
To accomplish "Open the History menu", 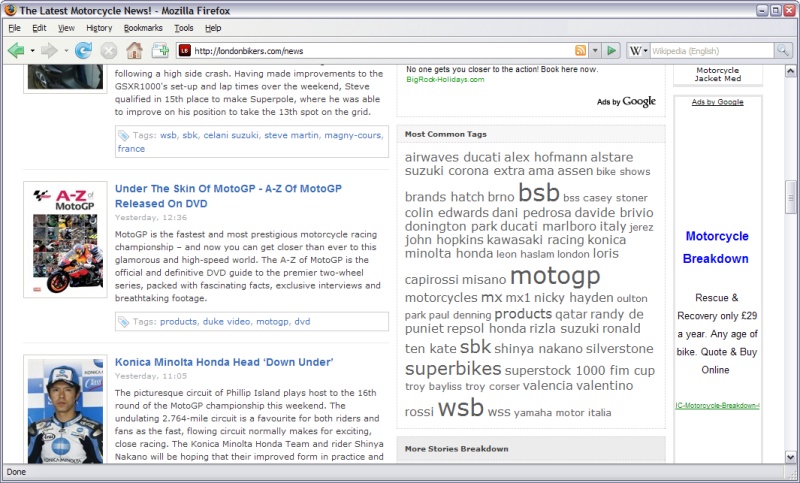I will pyautogui.click(x=99, y=28).
